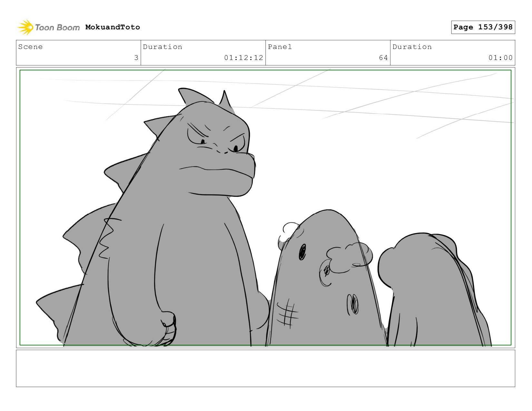
Task: Select the MokuandToto project title
Action: 113,27
